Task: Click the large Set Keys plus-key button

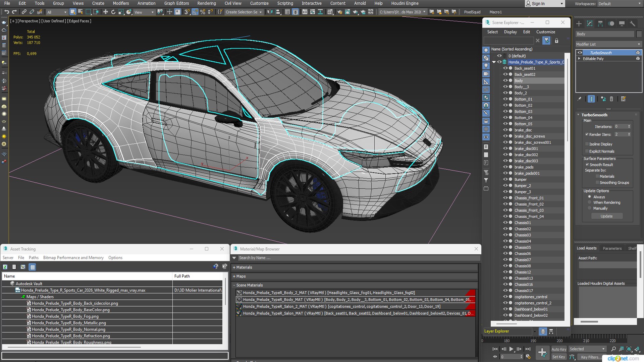Action: coord(542,353)
